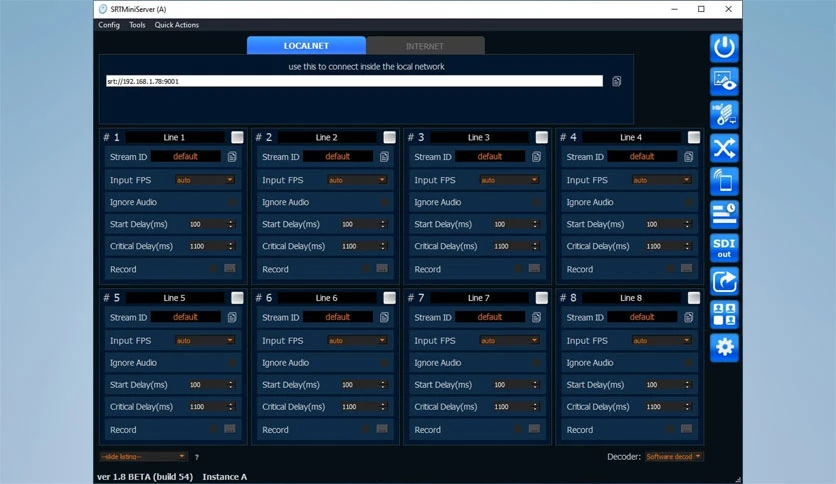Toggle the Line 3 enable checkbox
The height and width of the screenshot is (484, 836).
[542, 137]
